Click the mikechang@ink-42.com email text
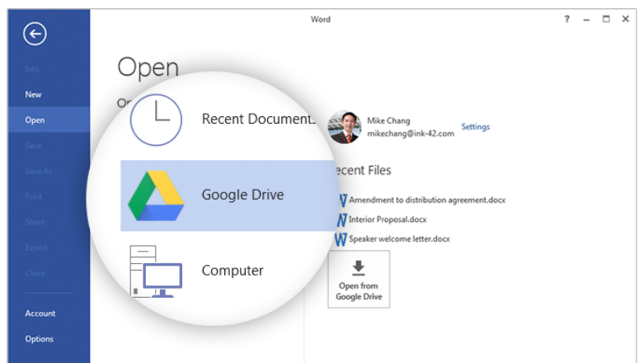The height and width of the screenshot is (363, 644). coord(411,134)
